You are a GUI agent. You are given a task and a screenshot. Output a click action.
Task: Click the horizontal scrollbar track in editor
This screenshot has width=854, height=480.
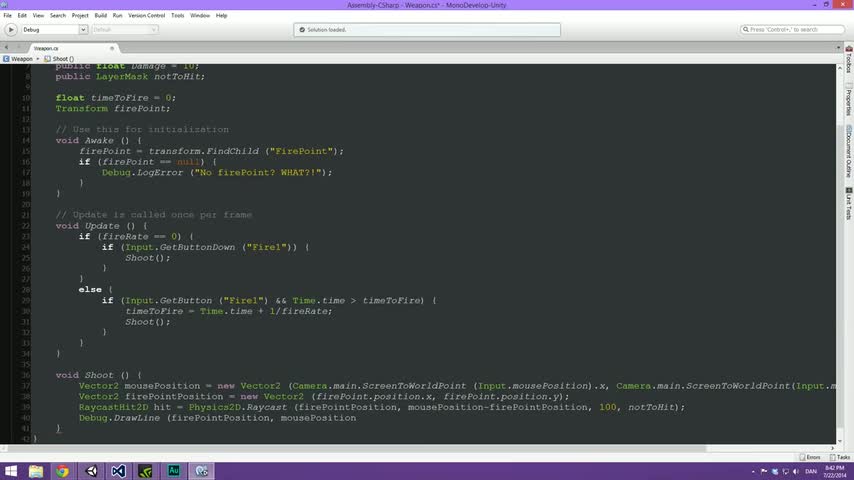418,448
